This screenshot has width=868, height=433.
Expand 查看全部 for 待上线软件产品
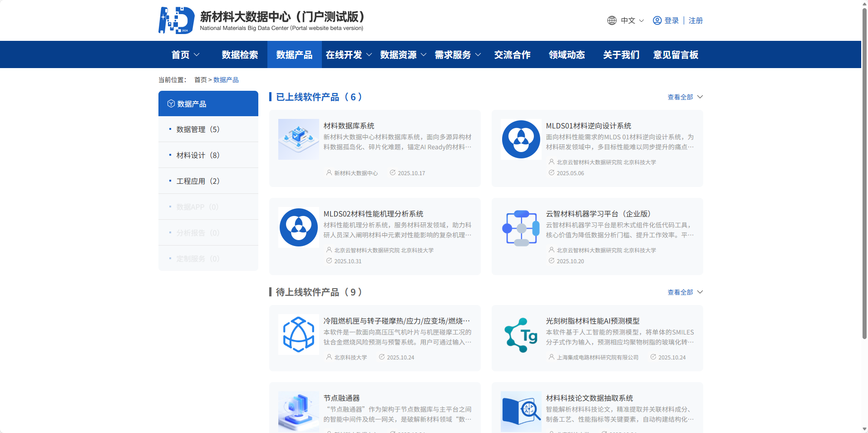pos(685,292)
